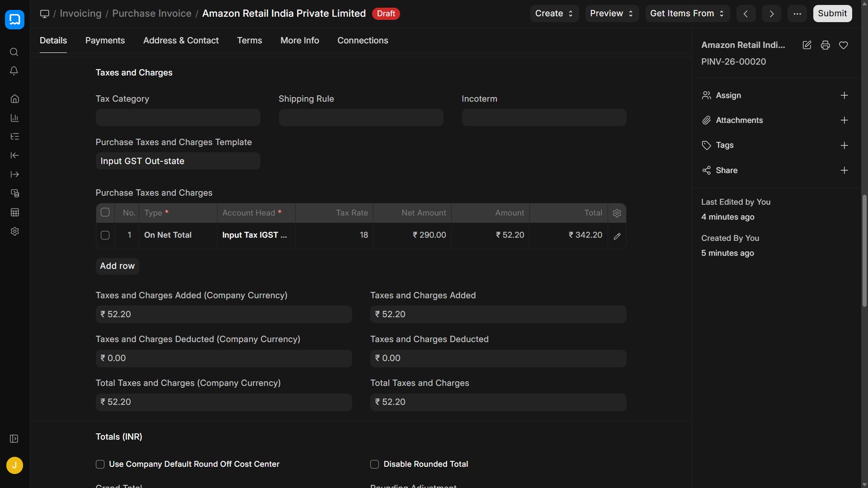This screenshot has height=488, width=868.
Task: Open the stacked documents icon in sidebar
Action: click(14, 193)
